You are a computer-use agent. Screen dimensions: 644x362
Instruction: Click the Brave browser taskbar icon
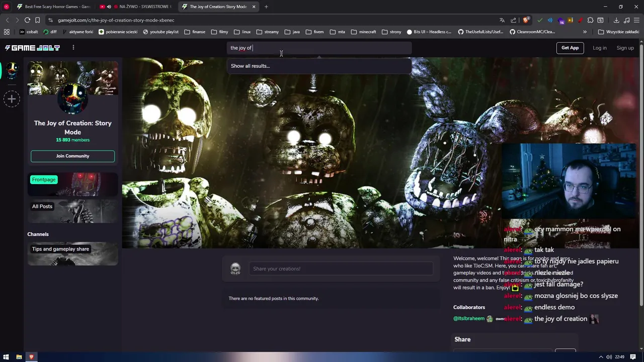[x=31, y=357]
